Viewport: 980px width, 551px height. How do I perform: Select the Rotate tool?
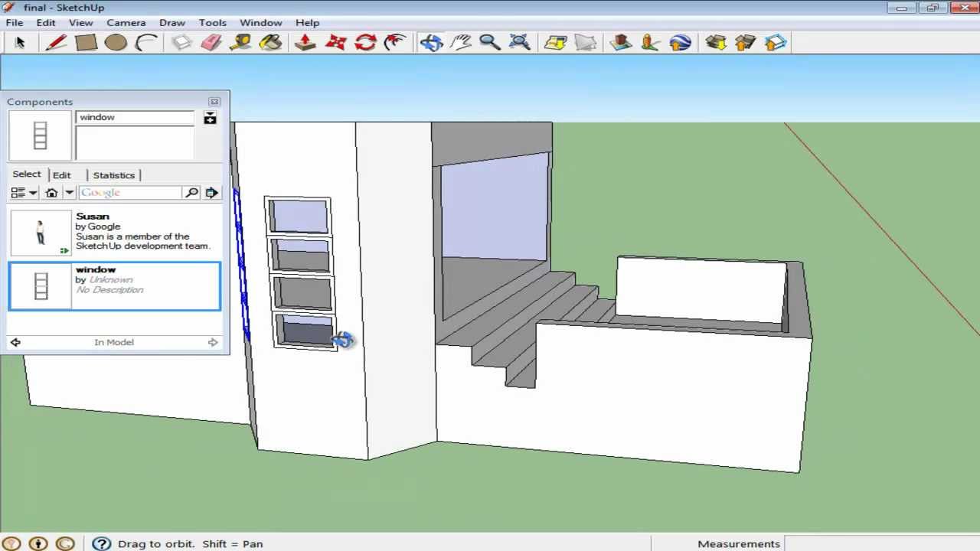(365, 43)
